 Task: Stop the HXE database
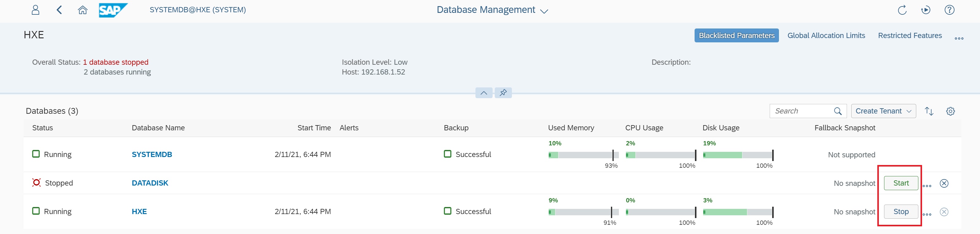pyautogui.click(x=901, y=212)
